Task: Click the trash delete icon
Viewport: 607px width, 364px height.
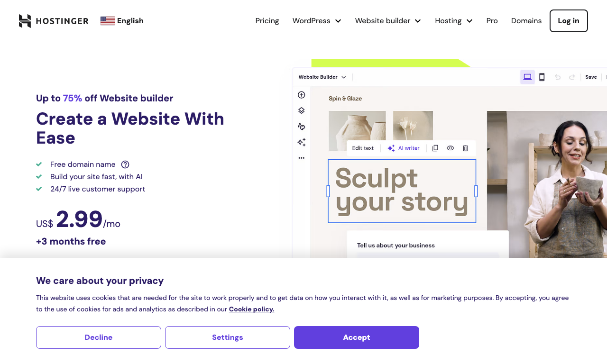Action: pyautogui.click(x=465, y=148)
